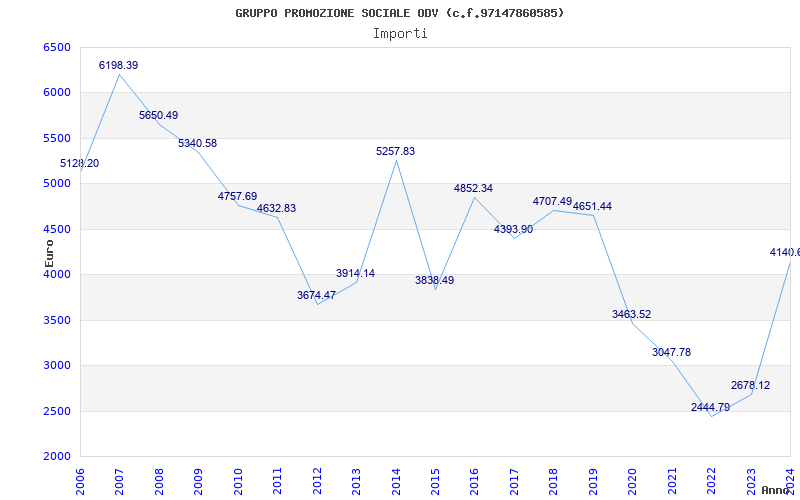The height and width of the screenshot is (500, 800).
Task: Click the 3000 y-axis tick label
Action: click(x=57, y=366)
